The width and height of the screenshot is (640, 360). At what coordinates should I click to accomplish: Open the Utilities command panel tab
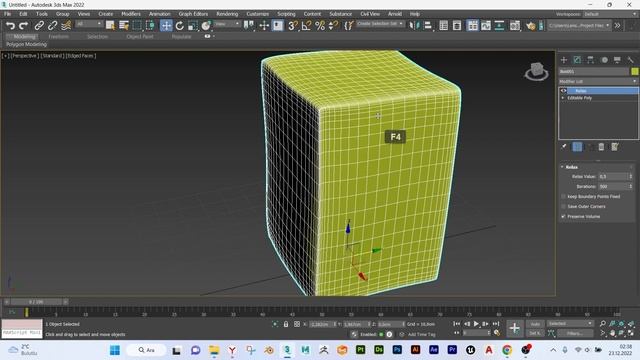[631, 60]
